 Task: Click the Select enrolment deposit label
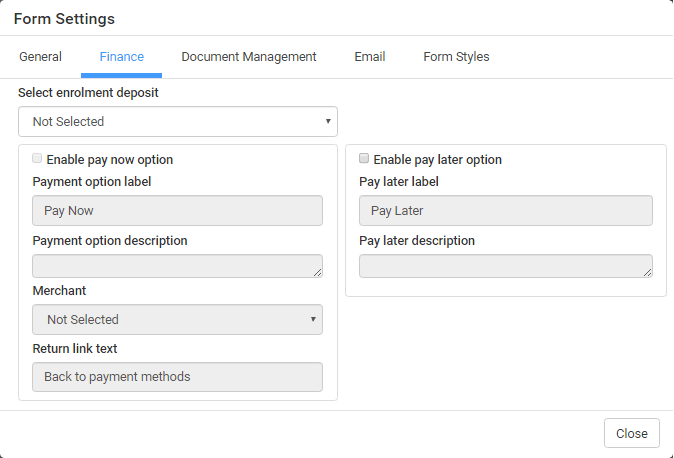88,92
